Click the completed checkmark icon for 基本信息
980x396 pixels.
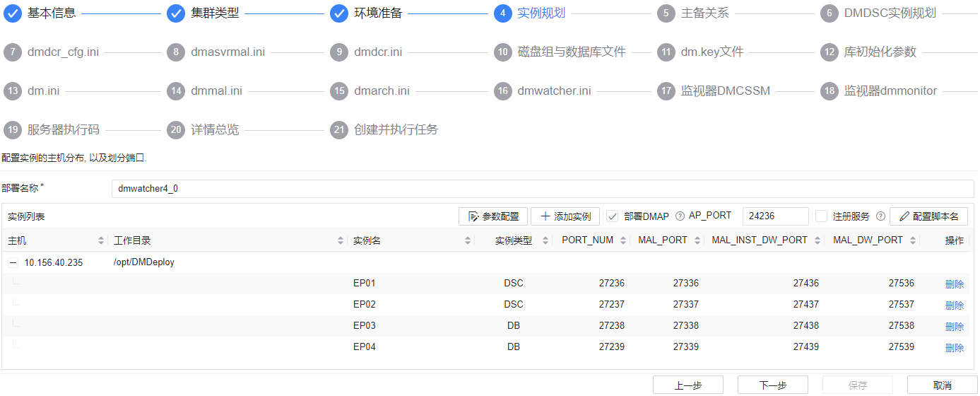click(12, 13)
